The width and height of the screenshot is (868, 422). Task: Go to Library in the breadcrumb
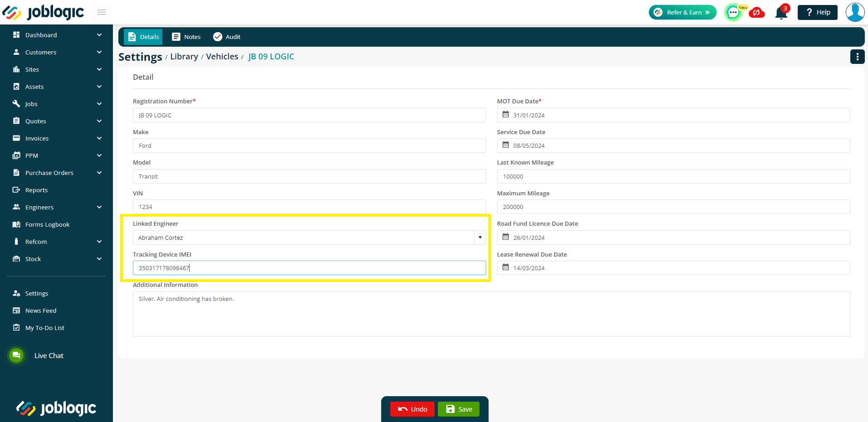(x=184, y=57)
